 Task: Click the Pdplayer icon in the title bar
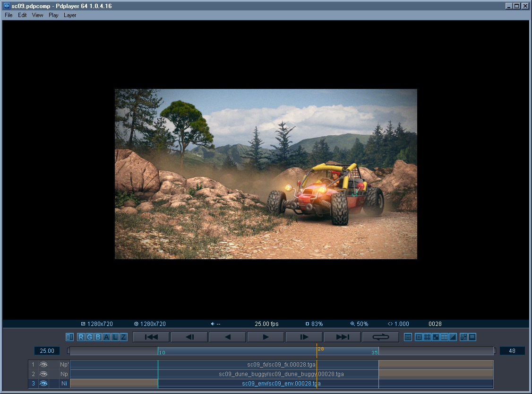tap(7, 6)
